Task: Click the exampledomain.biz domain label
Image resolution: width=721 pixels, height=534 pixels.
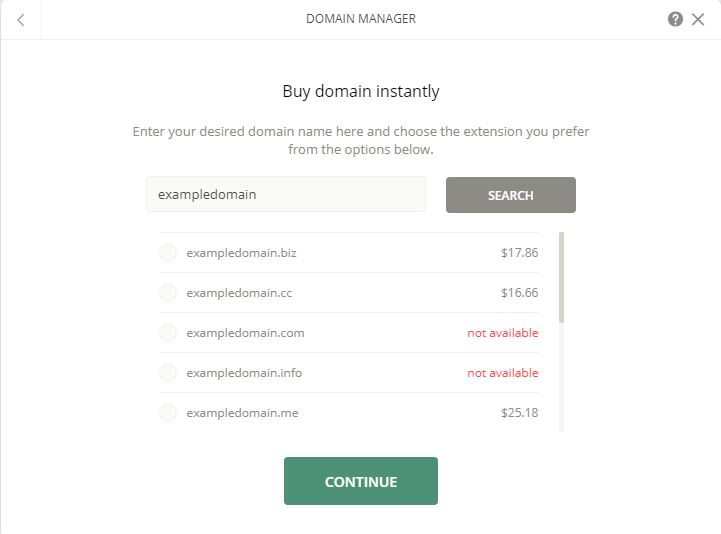Action: (241, 253)
